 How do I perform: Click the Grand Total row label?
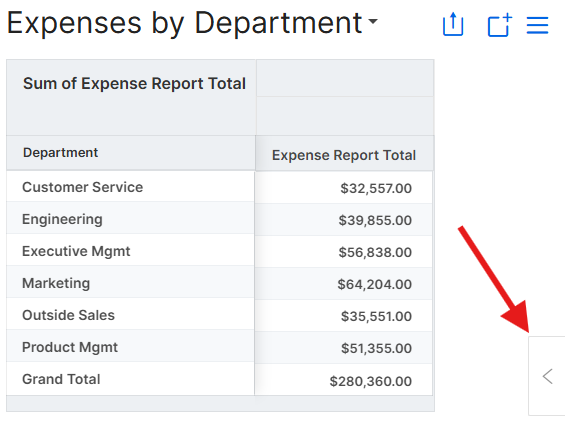click(61, 379)
